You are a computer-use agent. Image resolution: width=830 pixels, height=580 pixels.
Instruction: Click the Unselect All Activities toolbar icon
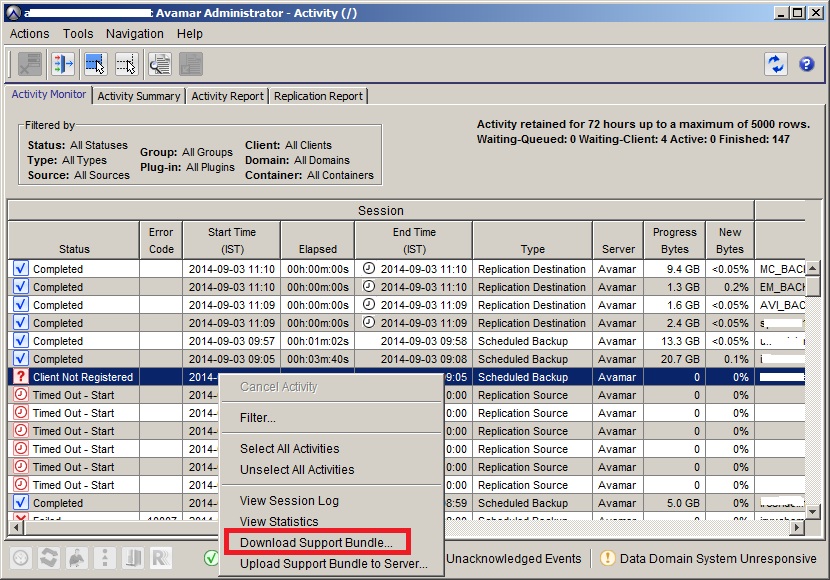[126, 64]
